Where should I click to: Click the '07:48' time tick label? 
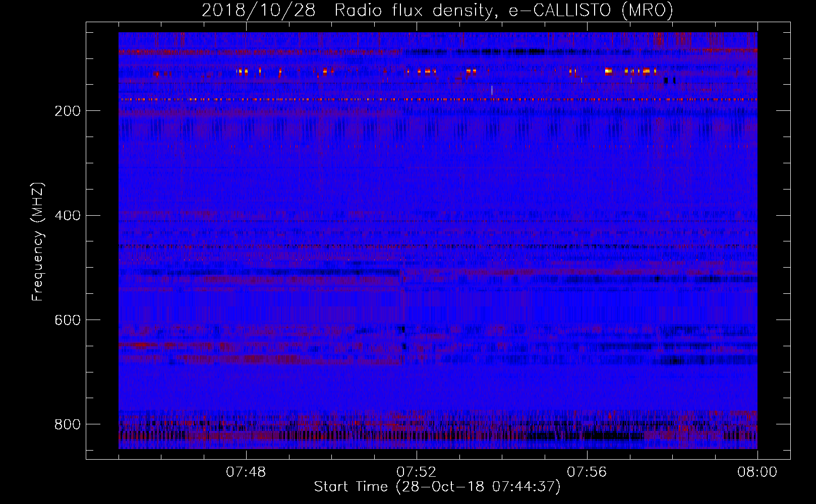pos(246,472)
